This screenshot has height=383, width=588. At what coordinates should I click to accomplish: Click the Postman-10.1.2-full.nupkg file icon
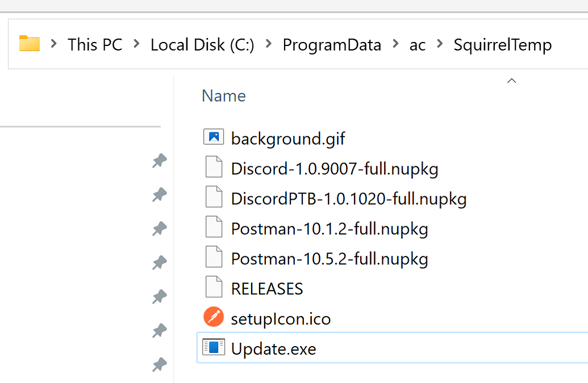click(214, 228)
